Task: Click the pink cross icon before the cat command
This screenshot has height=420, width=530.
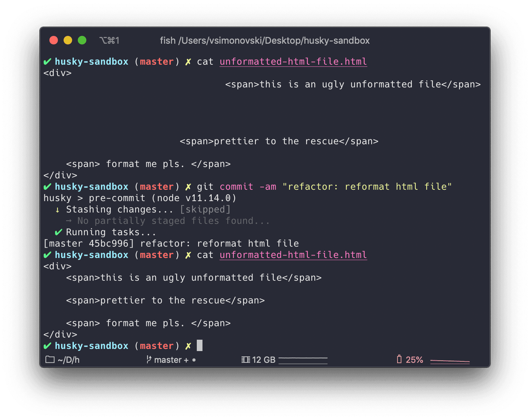Action: 188,61
